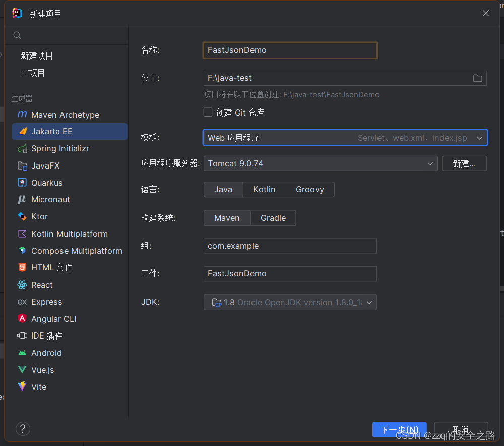
Task: Select Java as the language
Action: [x=223, y=190]
